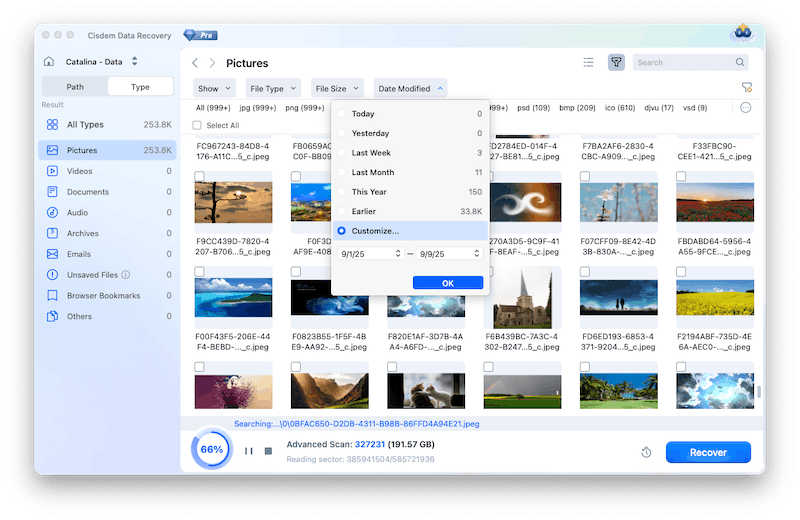Select the Today date option
Viewport: 800px width, 520px height.
tap(410, 114)
